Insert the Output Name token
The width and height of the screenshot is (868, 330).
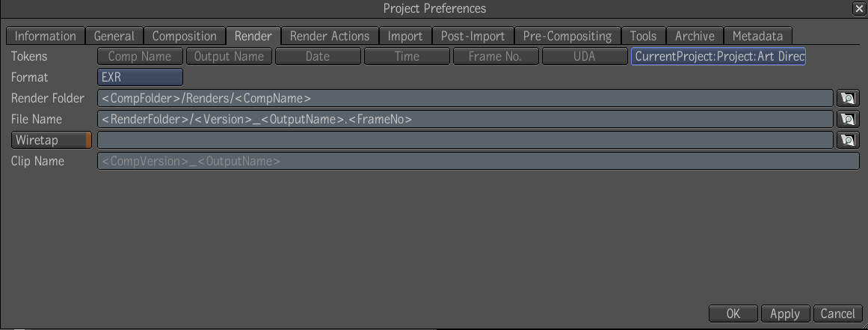click(230, 56)
